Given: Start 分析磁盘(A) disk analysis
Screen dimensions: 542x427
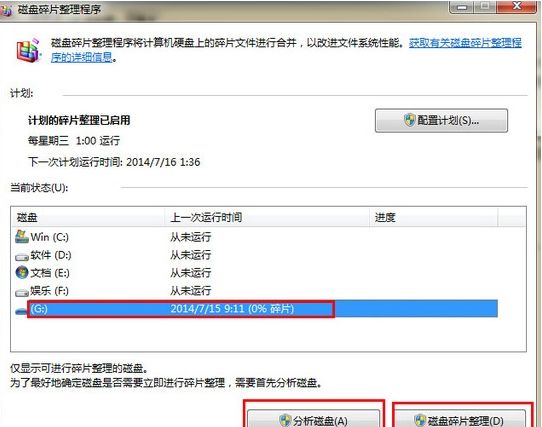Looking at the screenshot, I should click(314, 419).
